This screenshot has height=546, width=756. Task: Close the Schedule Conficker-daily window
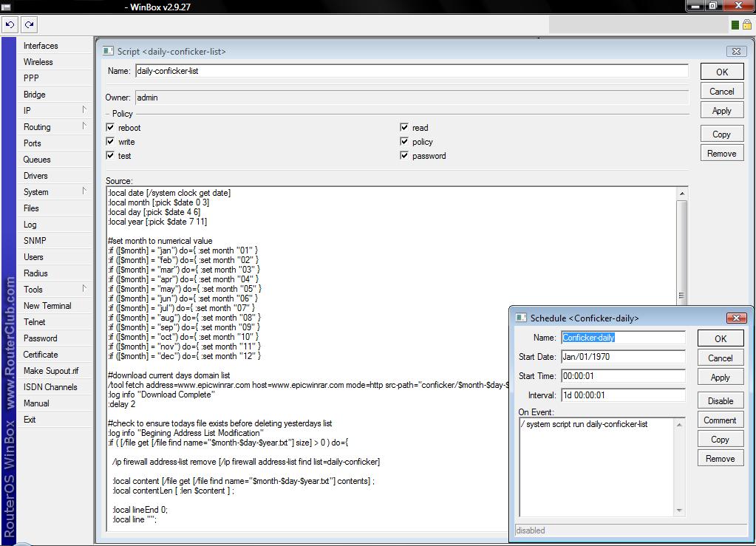[736, 318]
